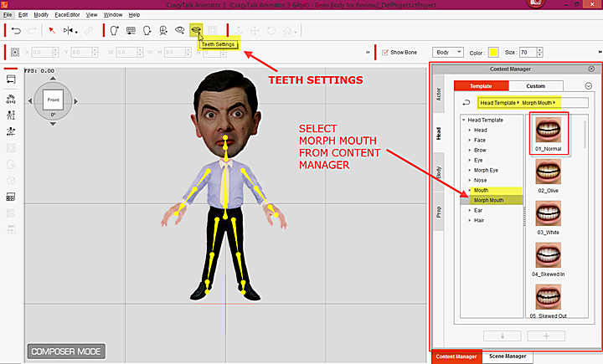Expand the Hair tree item
Viewport: 603px width, 364px height.
[x=471, y=221]
